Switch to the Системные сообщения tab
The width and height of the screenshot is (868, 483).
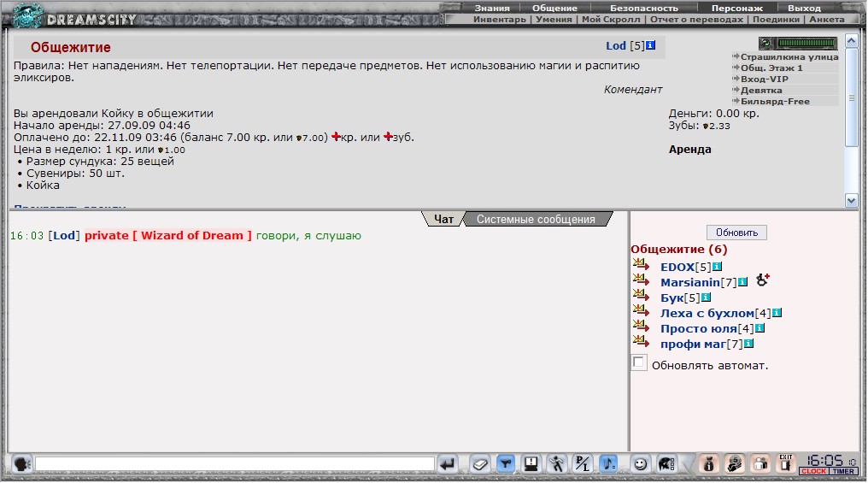536,220
